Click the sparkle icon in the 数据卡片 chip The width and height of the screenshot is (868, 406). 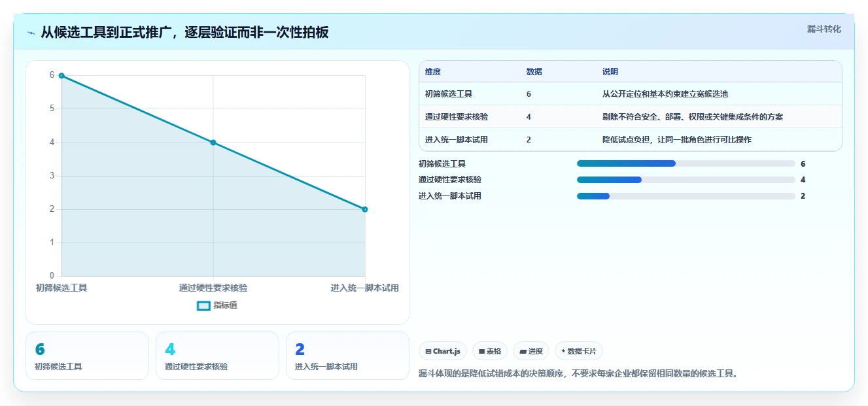click(563, 351)
